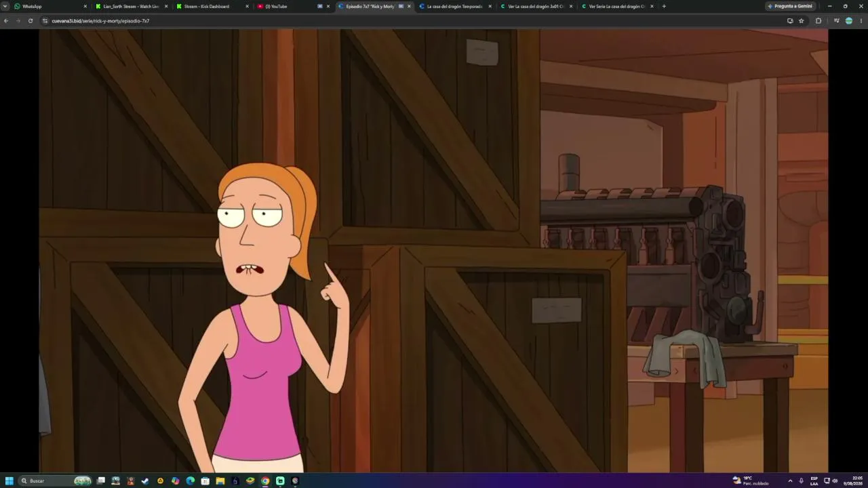
Task: Open the Chrome profile avatar
Action: [x=849, y=21]
